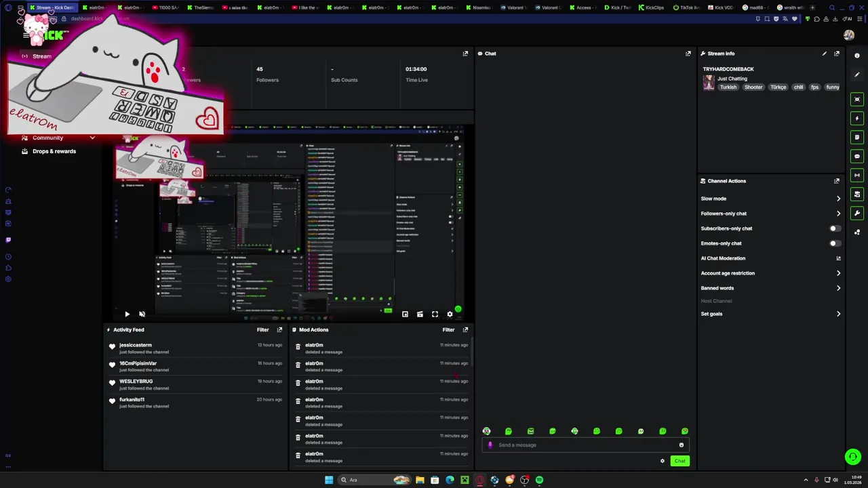Open AI Chat Moderation settings

pos(838,258)
